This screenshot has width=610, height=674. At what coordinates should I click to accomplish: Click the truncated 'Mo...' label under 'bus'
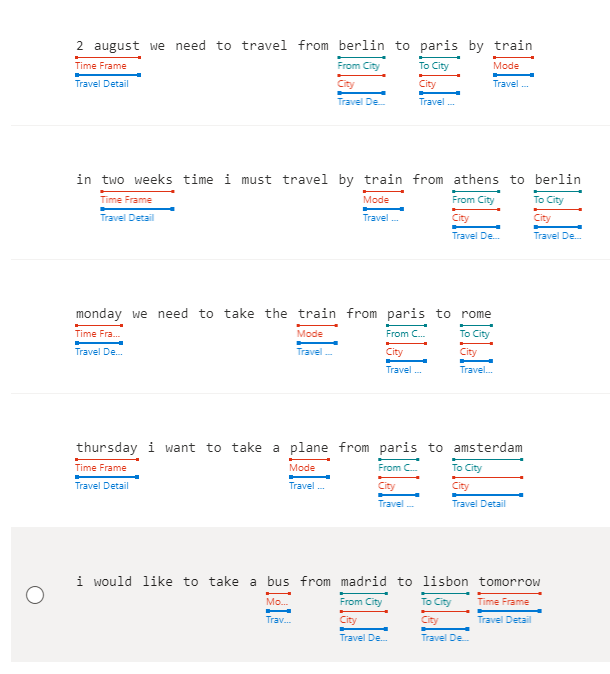(277, 602)
